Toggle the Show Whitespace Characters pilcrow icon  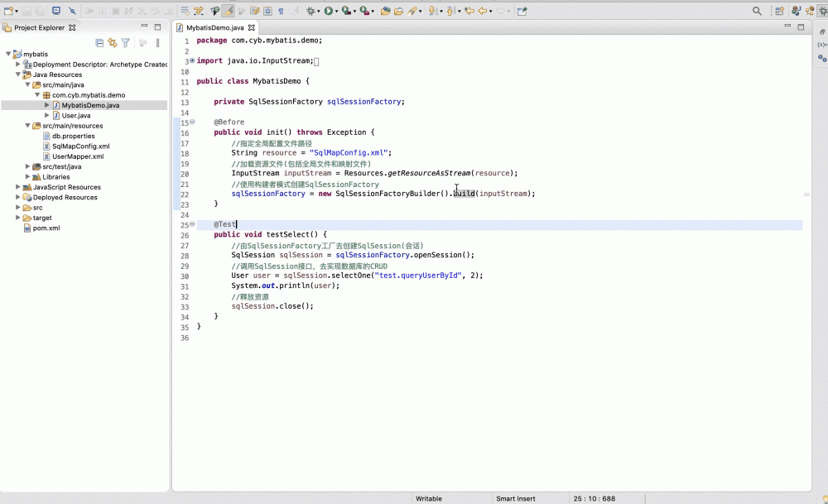click(282, 12)
